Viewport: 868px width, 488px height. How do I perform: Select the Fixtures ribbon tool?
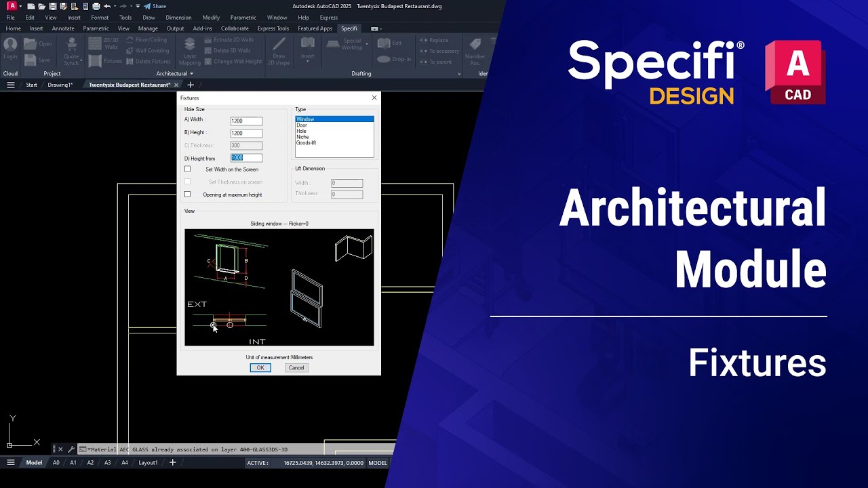[x=105, y=61]
